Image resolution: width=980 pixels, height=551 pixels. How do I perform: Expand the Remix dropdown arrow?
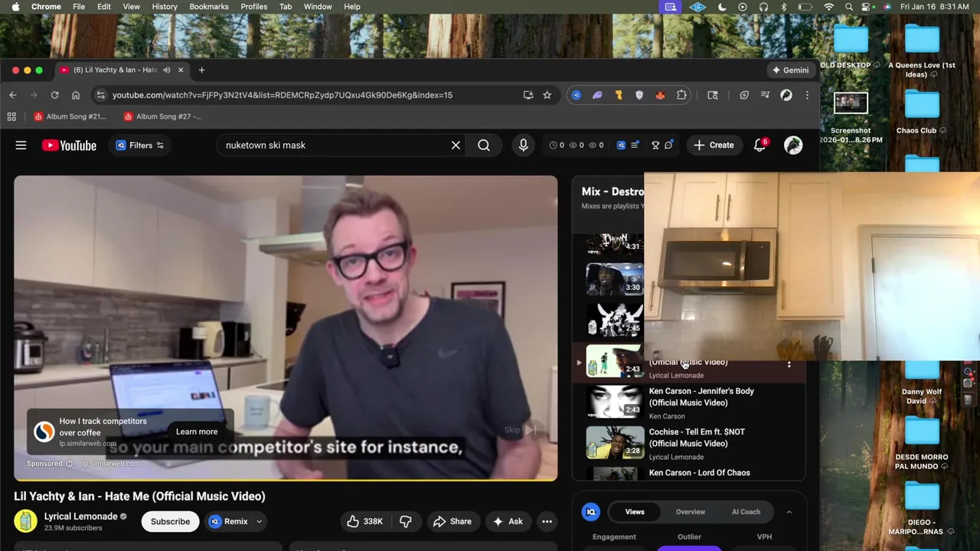click(x=259, y=521)
